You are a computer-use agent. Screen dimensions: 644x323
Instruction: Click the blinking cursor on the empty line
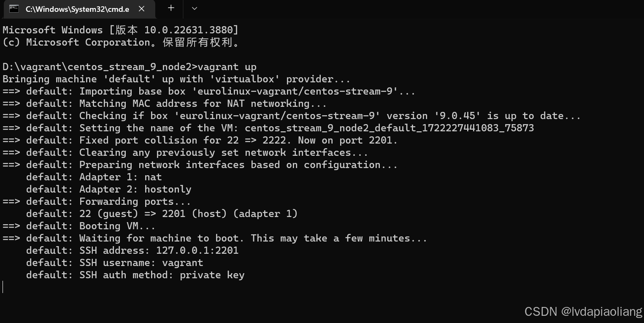point(3,287)
